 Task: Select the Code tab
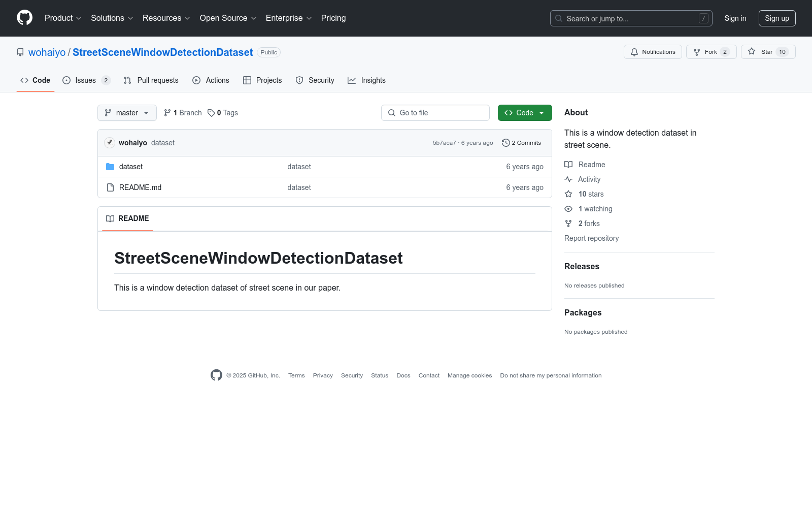point(36,80)
